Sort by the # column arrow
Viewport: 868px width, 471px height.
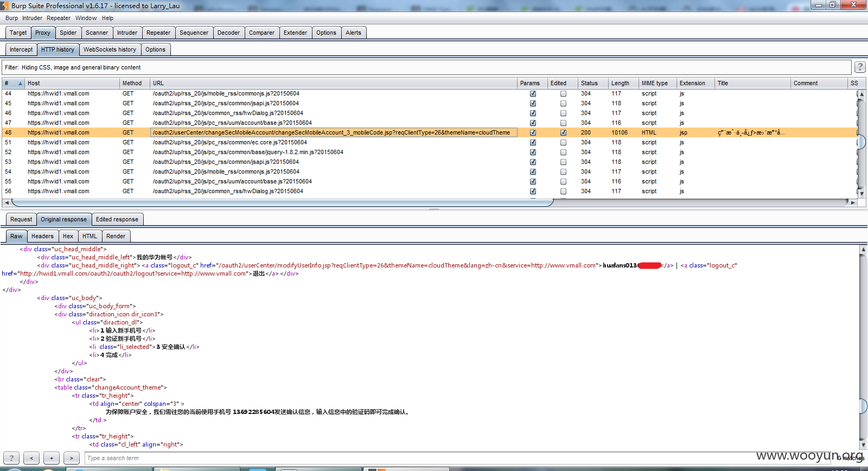20,84
